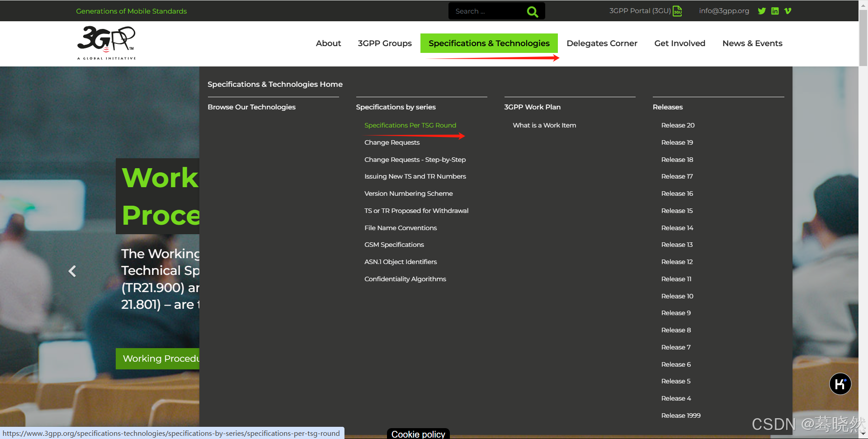Select Release 6

click(x=676, y=364)
